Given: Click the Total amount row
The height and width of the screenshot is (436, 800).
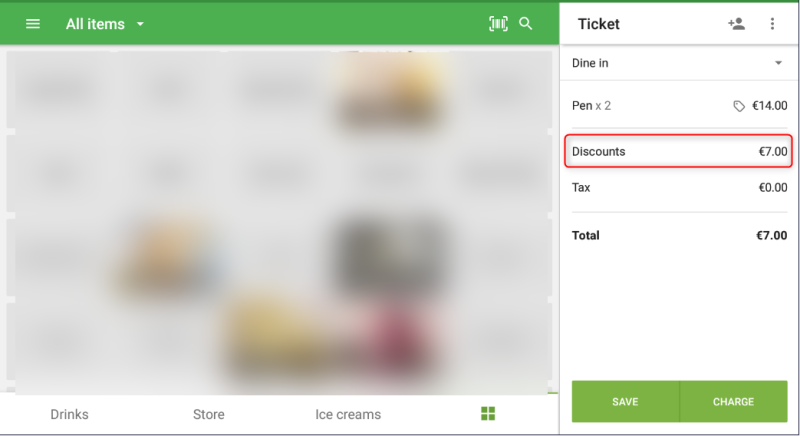Looking at the screenshot, I should click(x=679, y=236).
